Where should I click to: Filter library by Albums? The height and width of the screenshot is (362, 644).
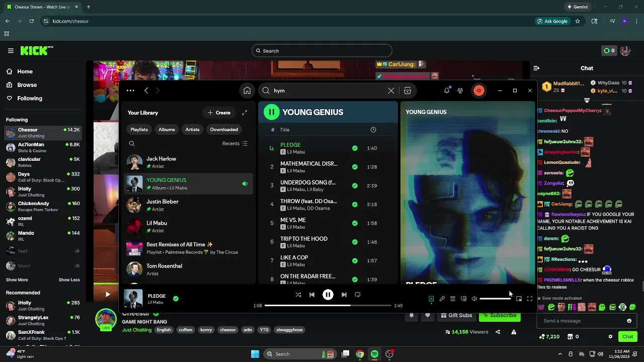click(167, 129)
